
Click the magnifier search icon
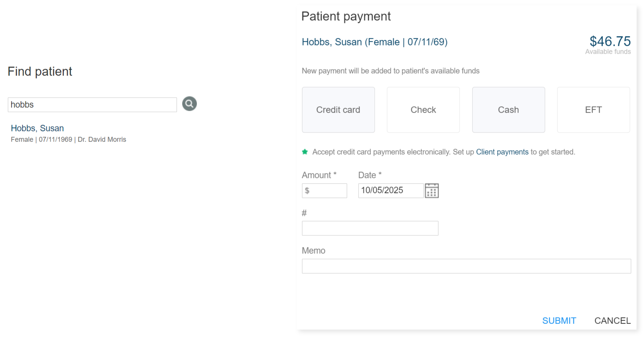tap(189, 104)
